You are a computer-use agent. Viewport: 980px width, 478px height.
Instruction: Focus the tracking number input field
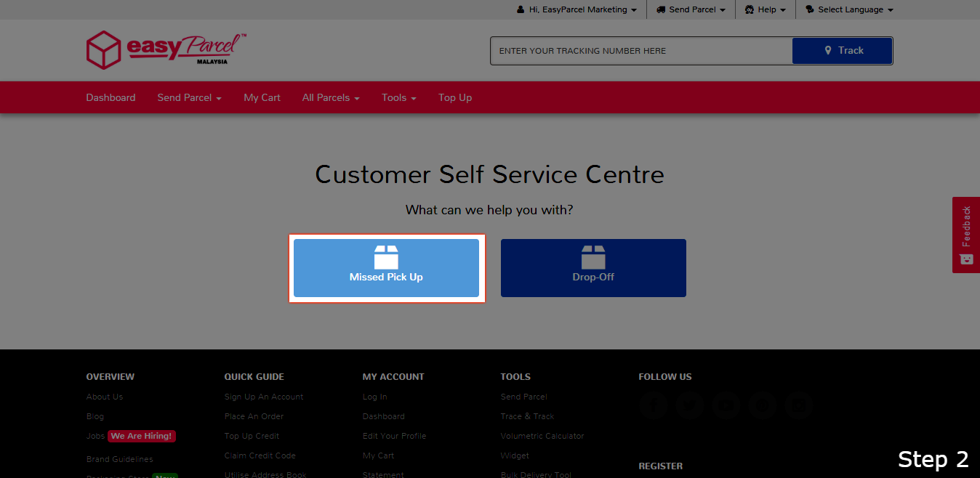(x=641, y=51)
